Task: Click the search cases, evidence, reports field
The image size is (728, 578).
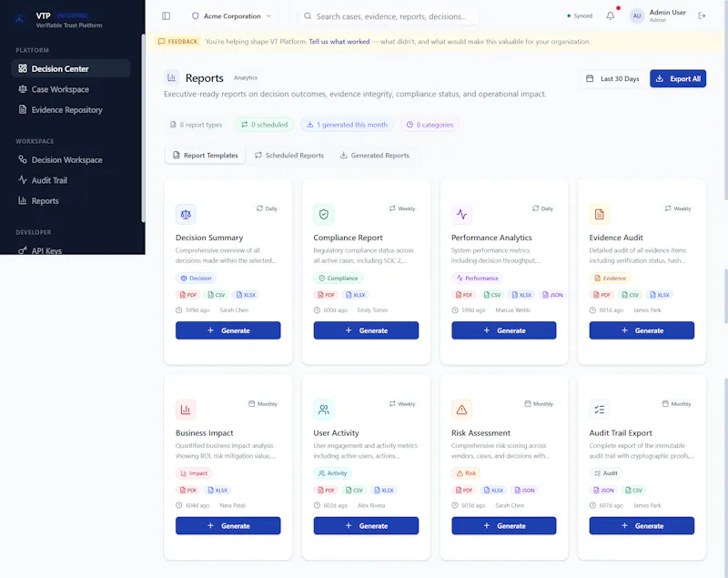Action: click(389, 16)
